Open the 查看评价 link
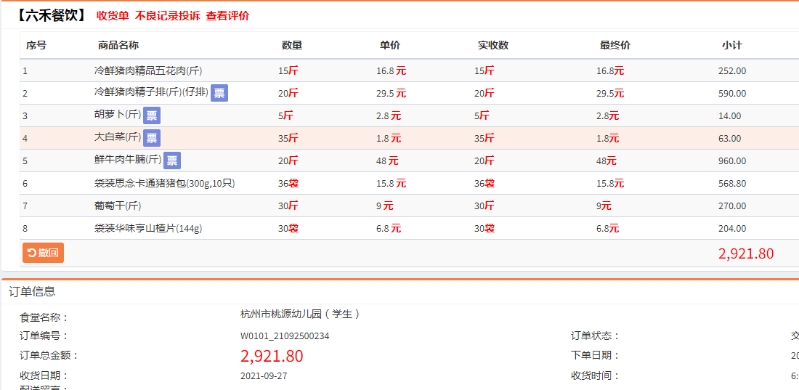The width and height of the screenshot is (799, 390). click(x=227, y=16)
